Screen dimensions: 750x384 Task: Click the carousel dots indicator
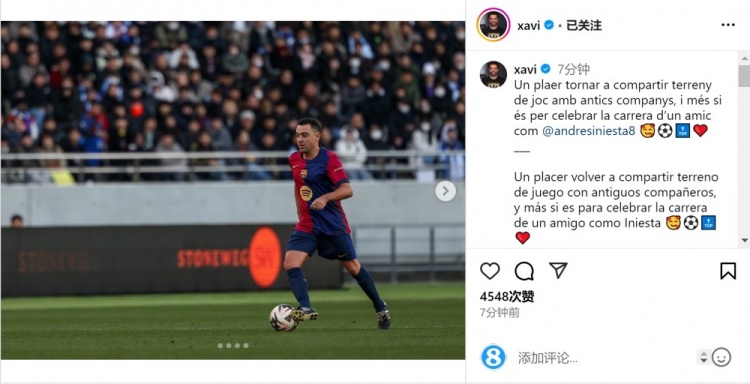[233, 345]
